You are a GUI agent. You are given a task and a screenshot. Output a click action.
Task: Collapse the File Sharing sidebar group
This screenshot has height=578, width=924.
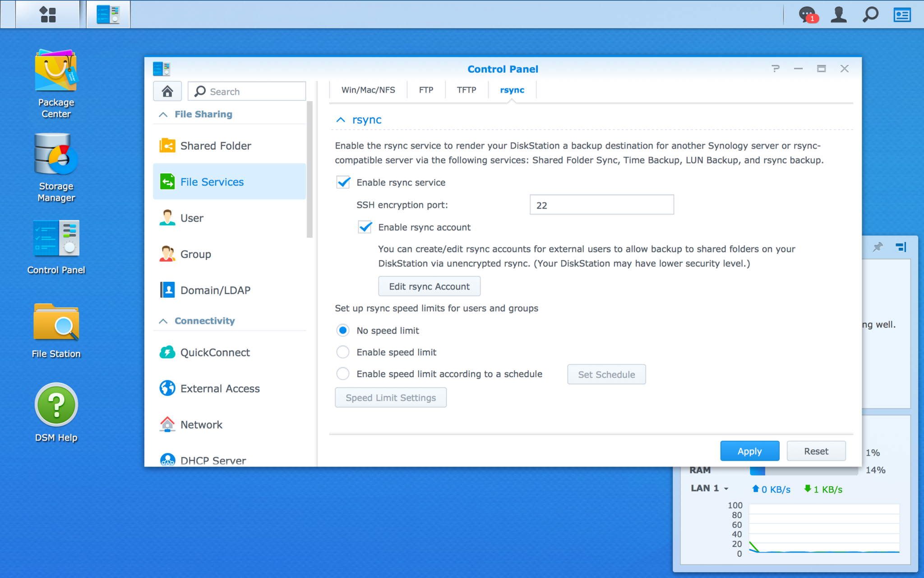tap(164, 114)
